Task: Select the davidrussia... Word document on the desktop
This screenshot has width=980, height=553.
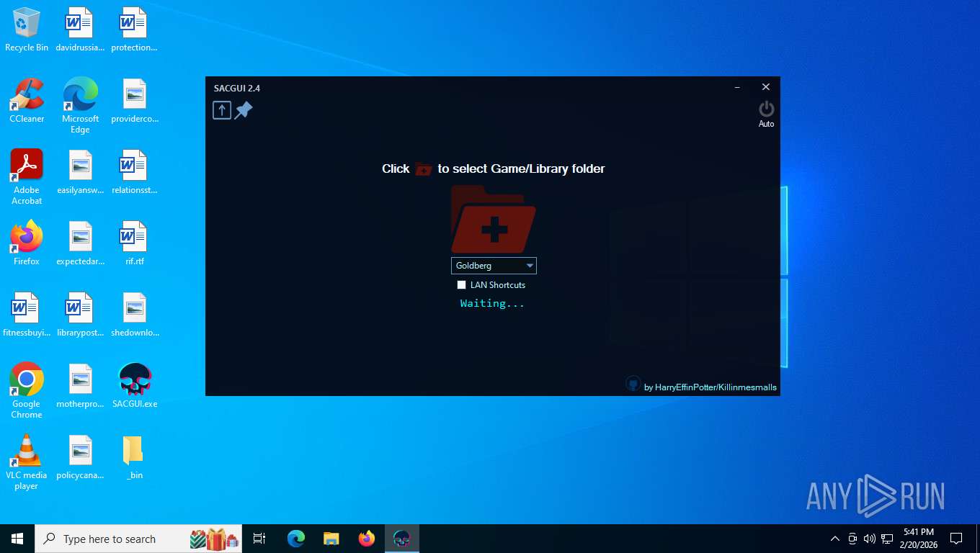Action: point(80,30)
